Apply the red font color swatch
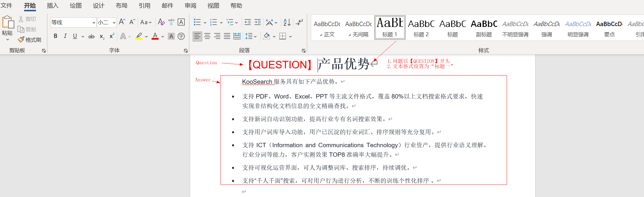Screen dimensions: 644x197 tap(155, 36)
